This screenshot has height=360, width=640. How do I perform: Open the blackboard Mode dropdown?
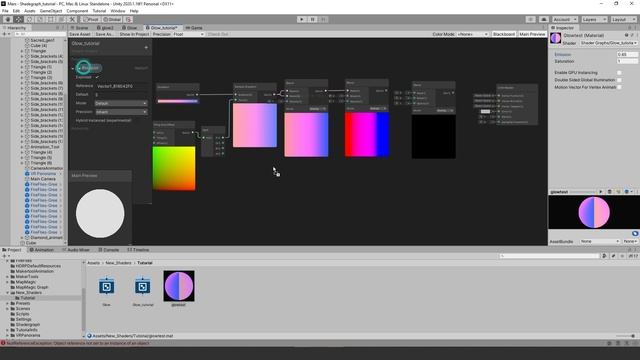coord(121,103)
